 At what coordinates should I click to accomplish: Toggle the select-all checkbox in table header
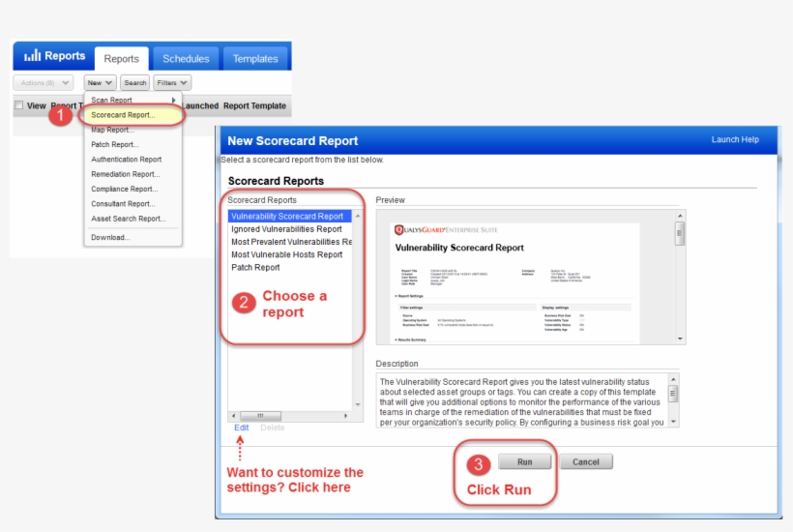point(18,105)
